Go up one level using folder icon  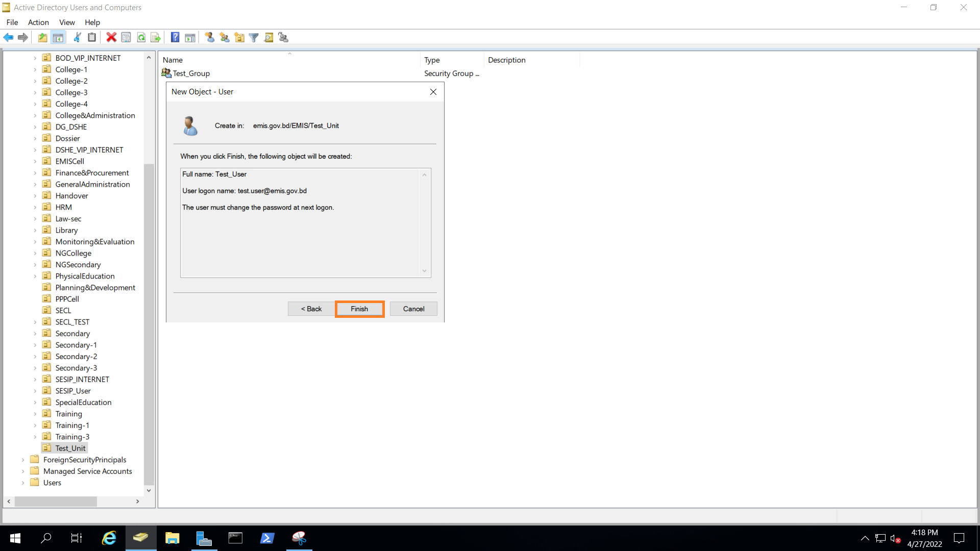coord(43,37)
